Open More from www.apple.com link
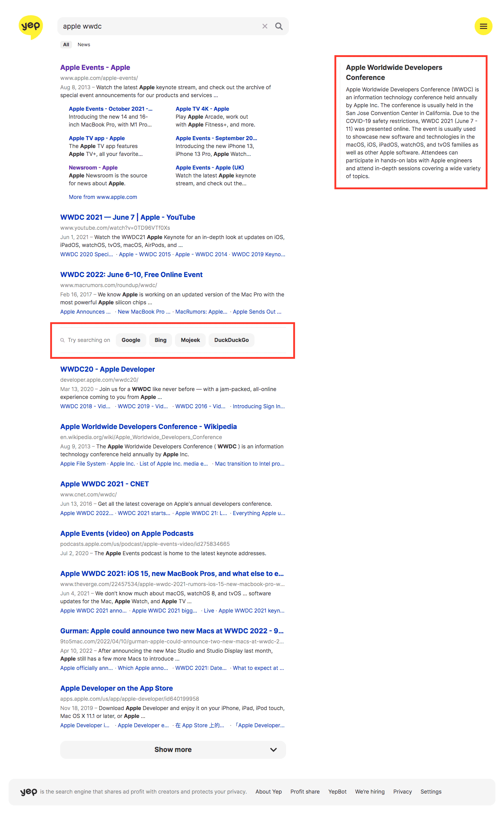This screenshot has height=814, width=504. 103,197
